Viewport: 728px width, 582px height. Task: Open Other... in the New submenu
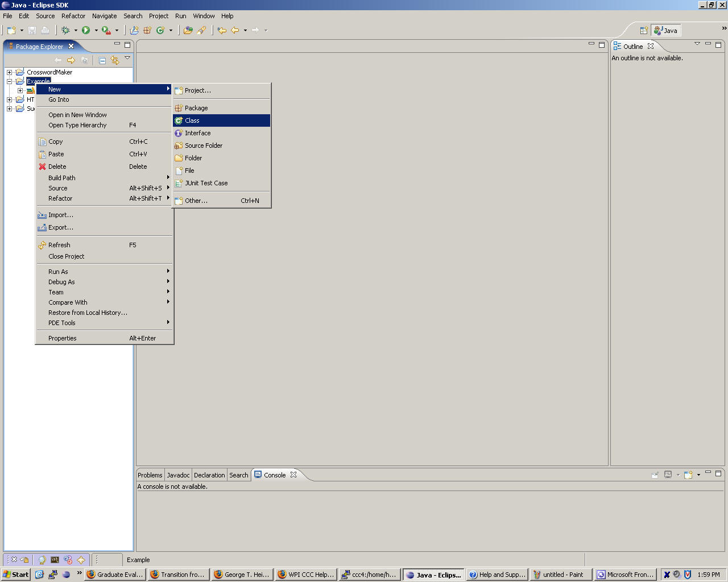pos(221,201)
